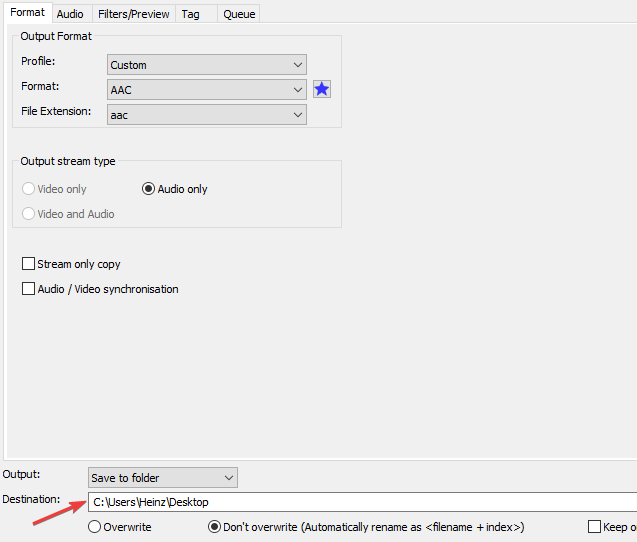Choose the Overwrite radio button

[x=95, y=527]
